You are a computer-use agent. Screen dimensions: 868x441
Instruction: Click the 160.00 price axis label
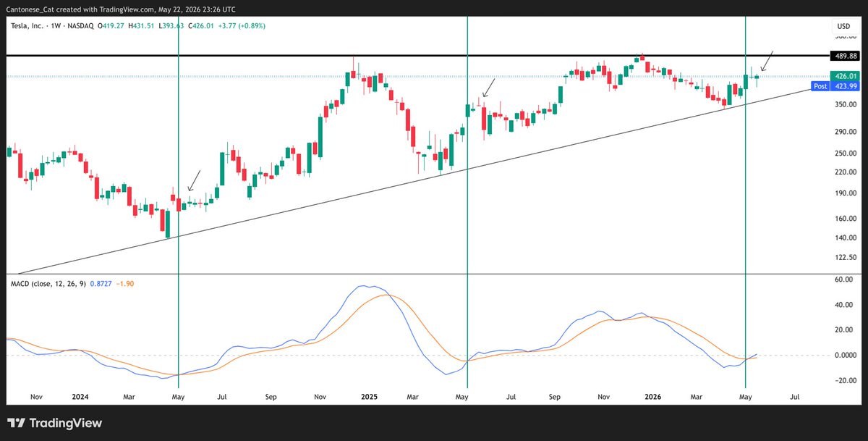846,218
